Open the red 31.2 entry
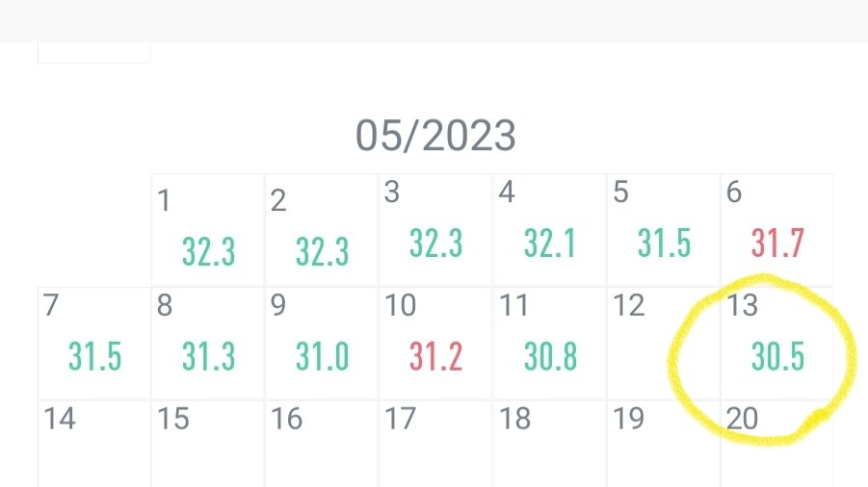This screenshot has width=868, height=487. [x=435, y=357]
